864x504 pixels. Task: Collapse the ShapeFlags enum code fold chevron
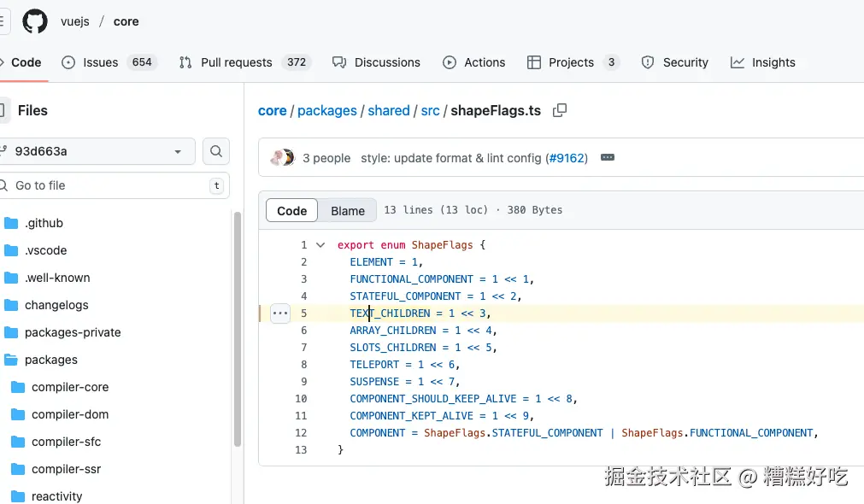tap(320, 244)
